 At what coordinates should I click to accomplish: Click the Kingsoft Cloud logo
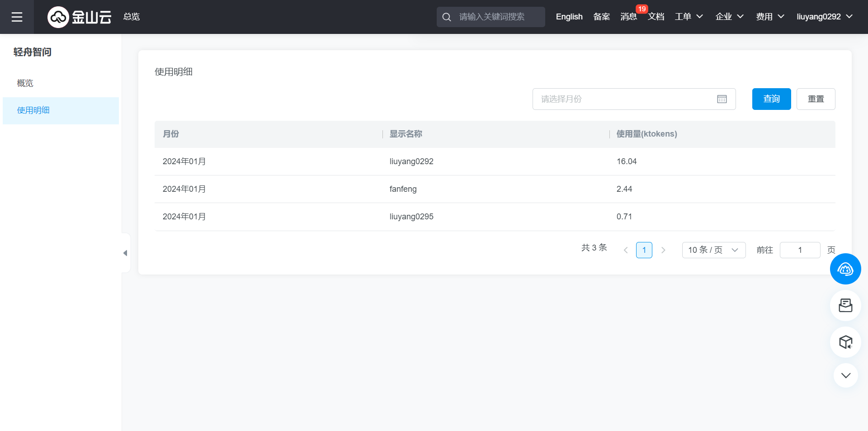click(80, 17)
